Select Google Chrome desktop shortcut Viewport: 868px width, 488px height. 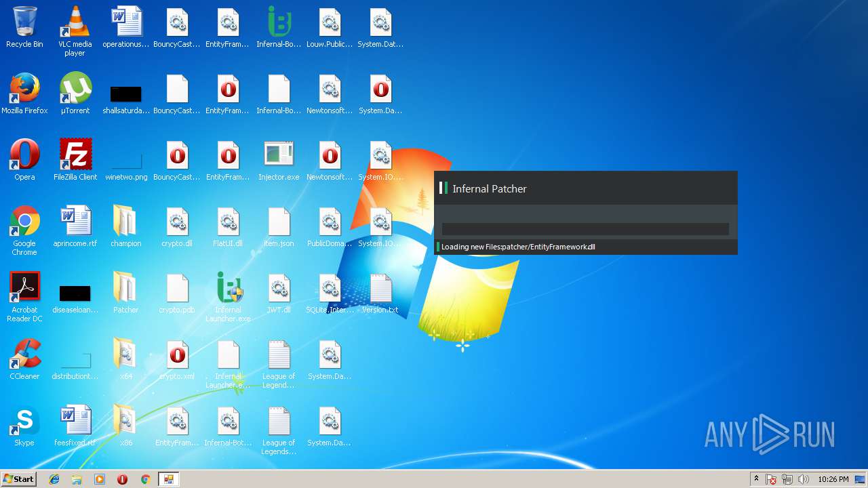[x=24, y=230]
